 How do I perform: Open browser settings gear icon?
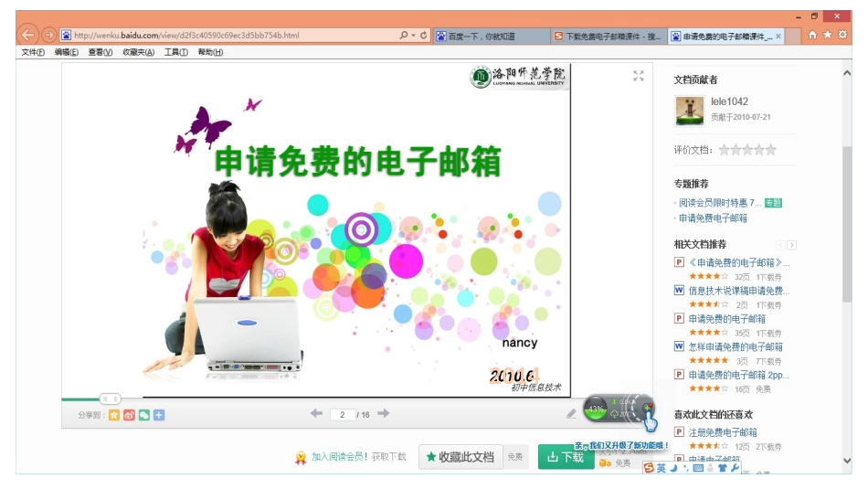pos(842,35)
